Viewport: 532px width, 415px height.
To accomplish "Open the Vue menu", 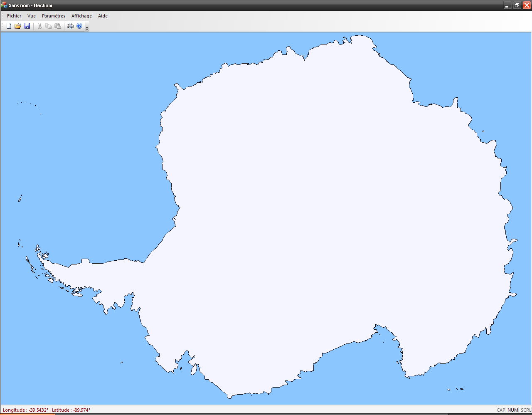I will [32, 16].
